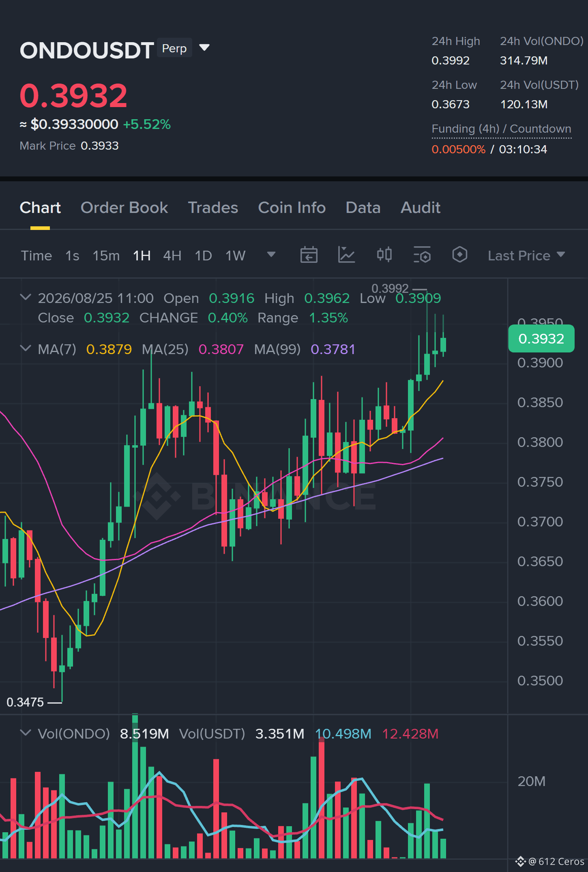The width and height of the screenshot is (588, 872).
Task: Click the MA(7) 0.3879 legend value
Action: coord(109,349)
